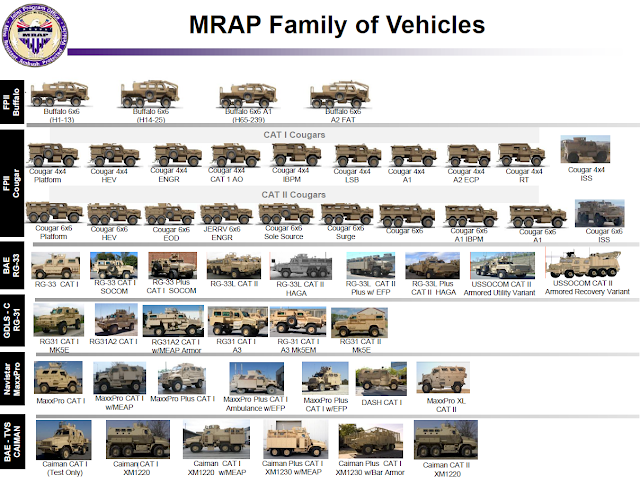The width and height of the screenshot is (640, 483).
Task: Click the Cougar 4x4 HEV vehicle image
Action: [x=114, y=155]
